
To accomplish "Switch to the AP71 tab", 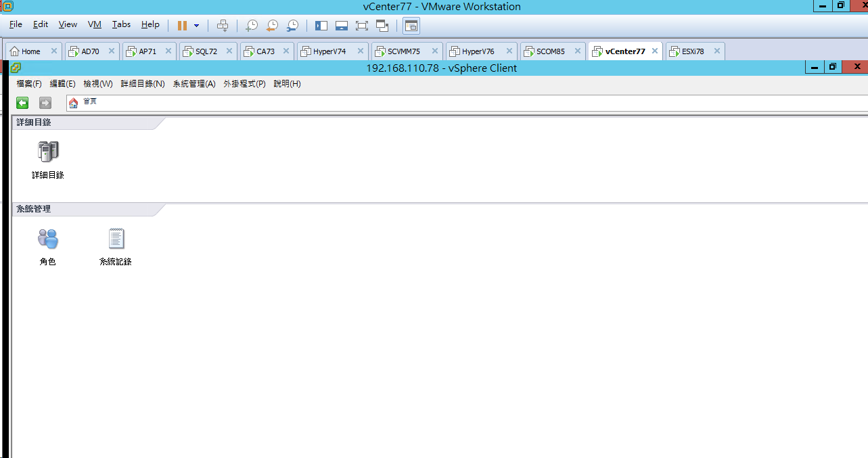I will tap(147, 51).
